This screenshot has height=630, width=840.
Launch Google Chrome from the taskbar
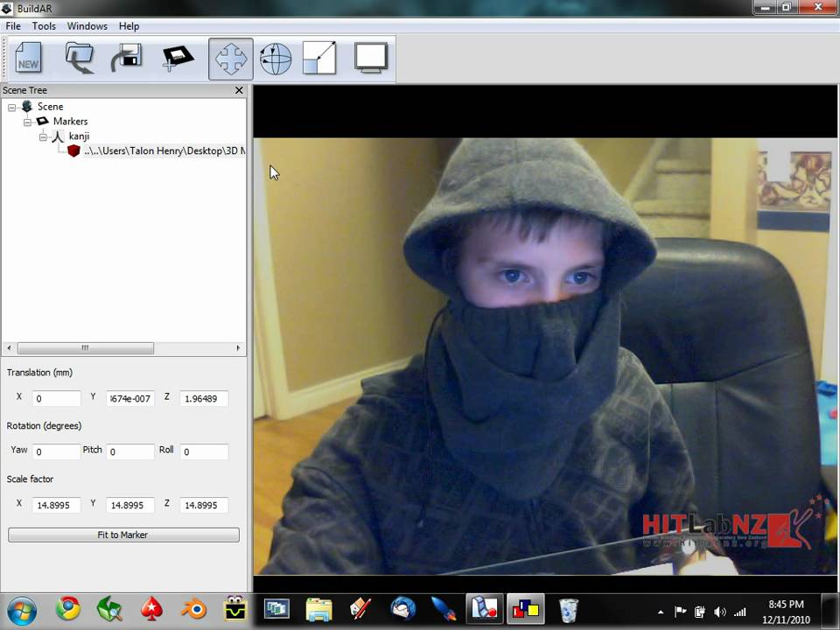(x=68, y=610)
